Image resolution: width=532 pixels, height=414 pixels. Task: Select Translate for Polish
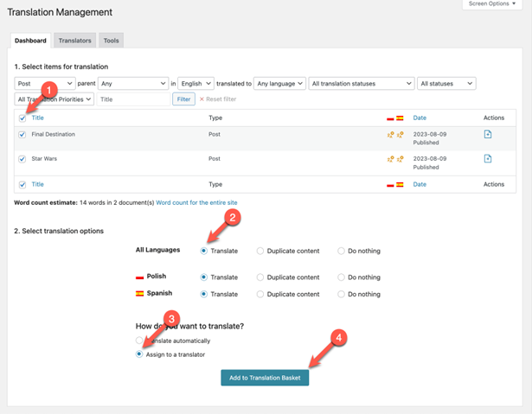tap(203, 277)
